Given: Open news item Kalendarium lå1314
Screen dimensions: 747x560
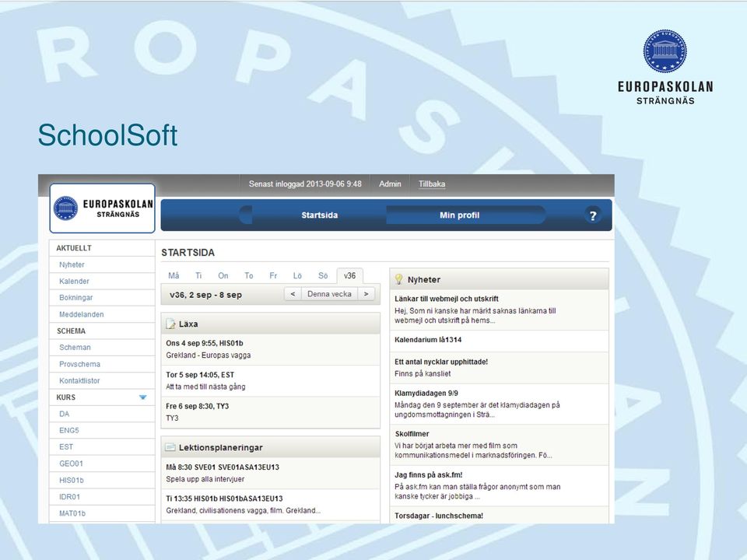Looking at the screenshot, I should [428, 340].
